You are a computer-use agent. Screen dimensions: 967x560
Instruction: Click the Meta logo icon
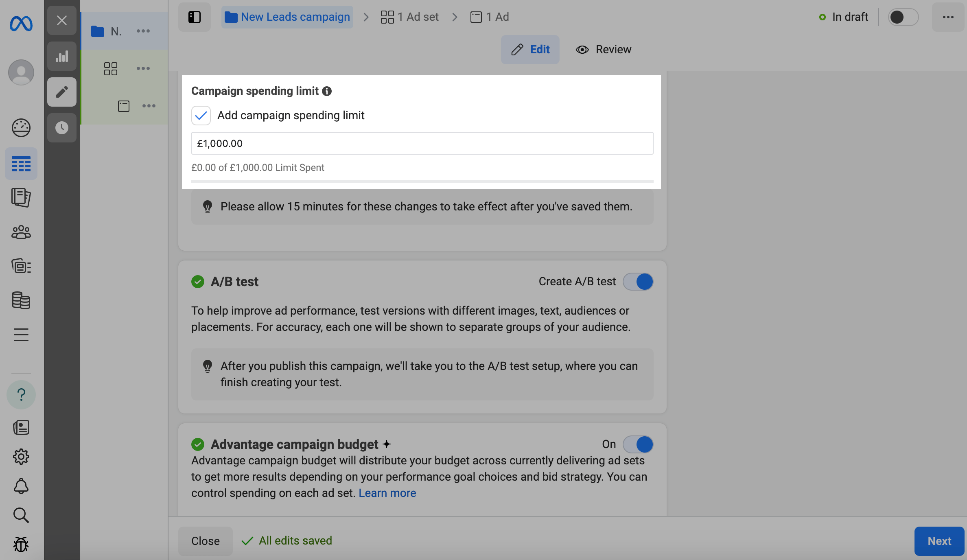coord(21,24)
